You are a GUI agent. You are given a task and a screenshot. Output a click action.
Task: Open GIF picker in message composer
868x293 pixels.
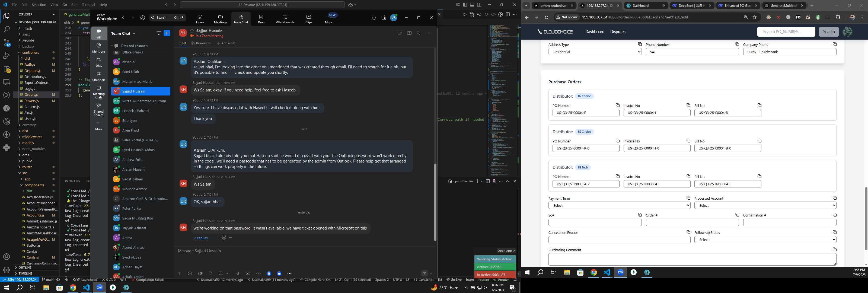[x=200, y=273]
